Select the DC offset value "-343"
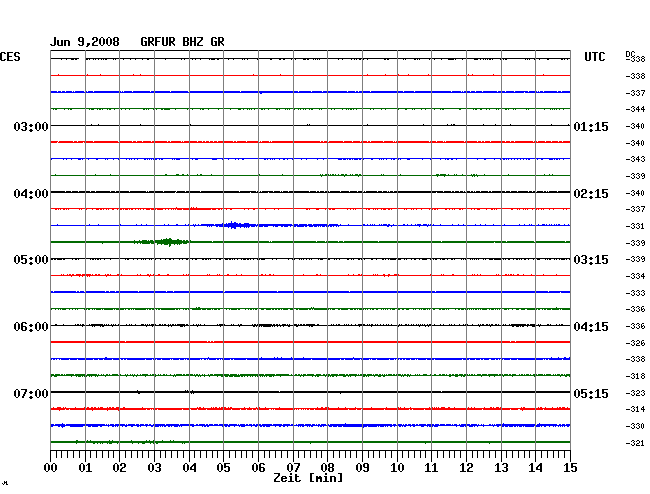The height and width of the screenshot is (494, 650). click(x=635, y=159)
